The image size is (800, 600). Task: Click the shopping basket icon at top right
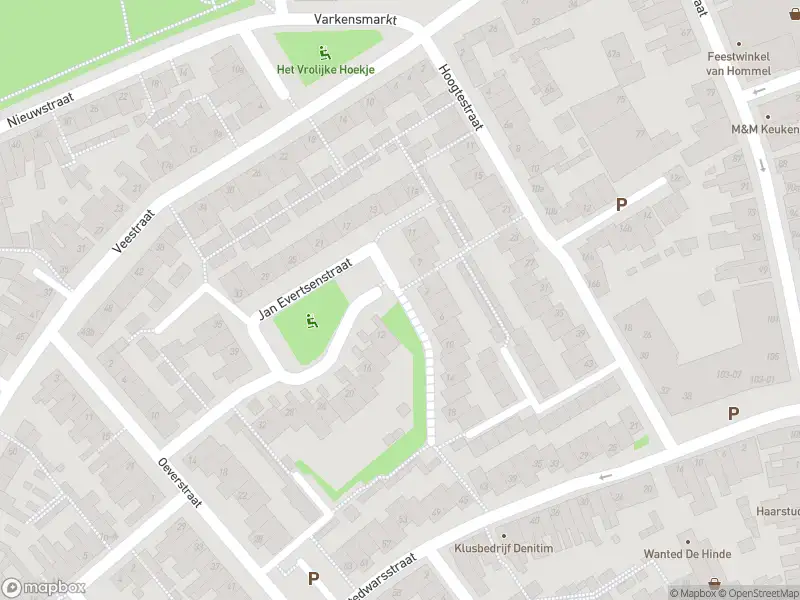click(x=795, y=14)
